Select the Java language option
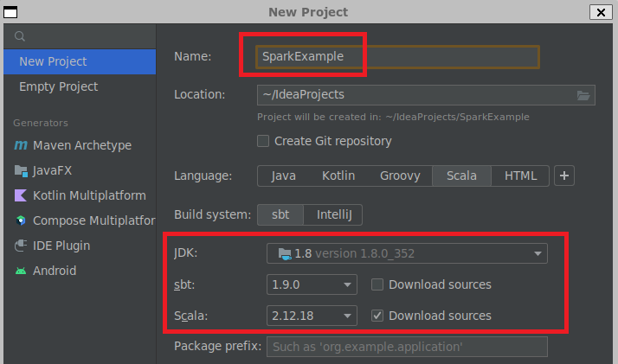The height and width of the screenshot is (364, 618). coord(283,176)
